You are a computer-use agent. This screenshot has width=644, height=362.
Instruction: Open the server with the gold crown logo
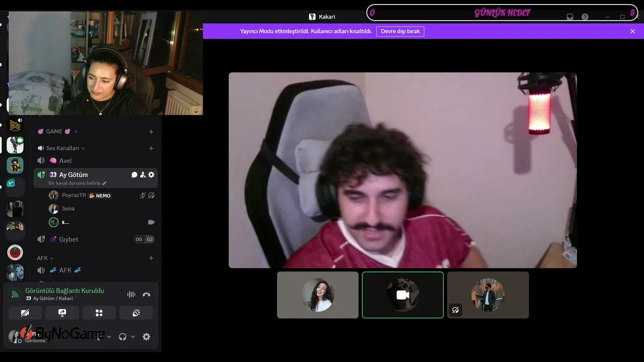[x=15, y=125]
